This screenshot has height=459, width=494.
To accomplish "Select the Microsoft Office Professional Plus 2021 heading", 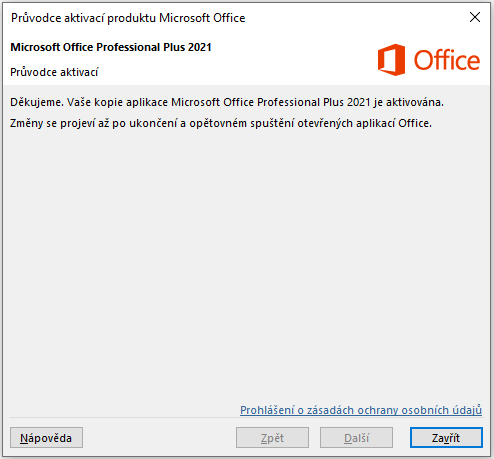I will [111, 47].
